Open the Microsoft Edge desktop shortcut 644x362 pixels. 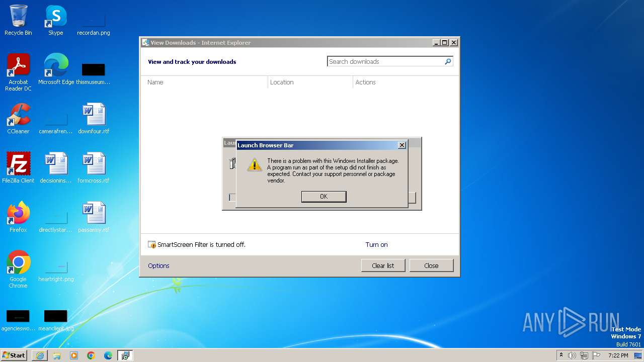click(x=56, y=69)
